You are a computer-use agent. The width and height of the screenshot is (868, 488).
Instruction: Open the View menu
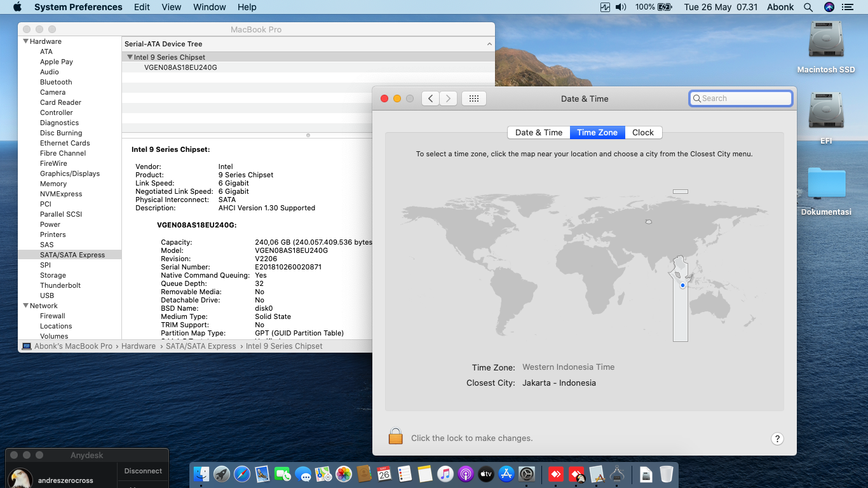click(x=172, y=7)
